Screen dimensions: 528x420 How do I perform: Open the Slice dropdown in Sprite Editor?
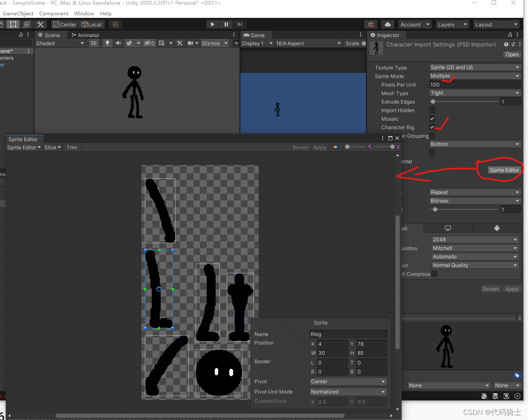pos(52,147)
